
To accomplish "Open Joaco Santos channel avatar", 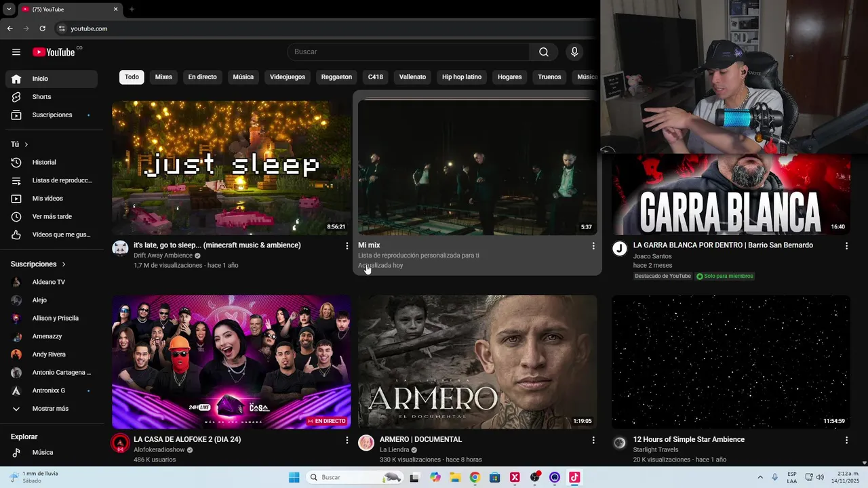I will point(620,248).
